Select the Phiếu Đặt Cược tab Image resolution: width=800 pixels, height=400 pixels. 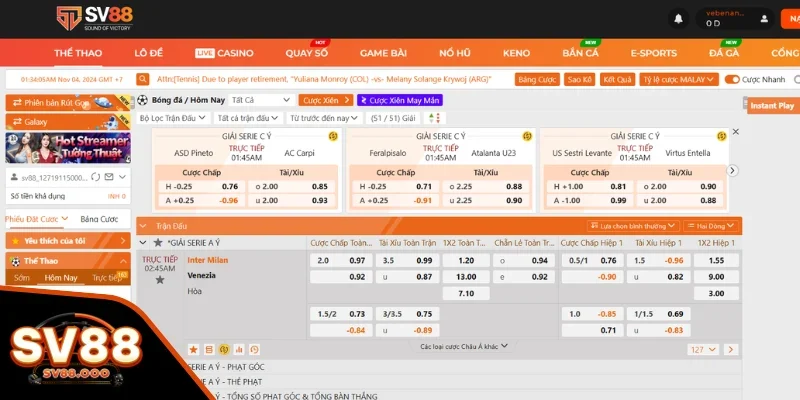click(36, 219)
